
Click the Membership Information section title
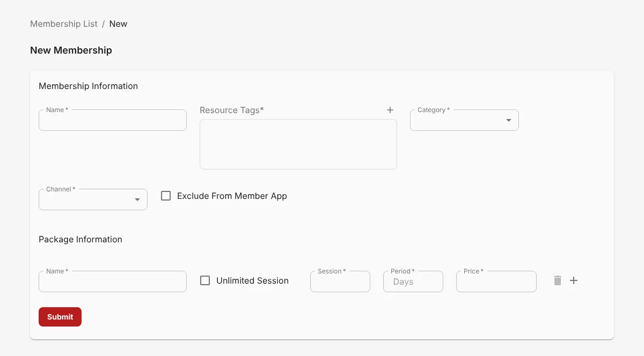pos(88,86)
